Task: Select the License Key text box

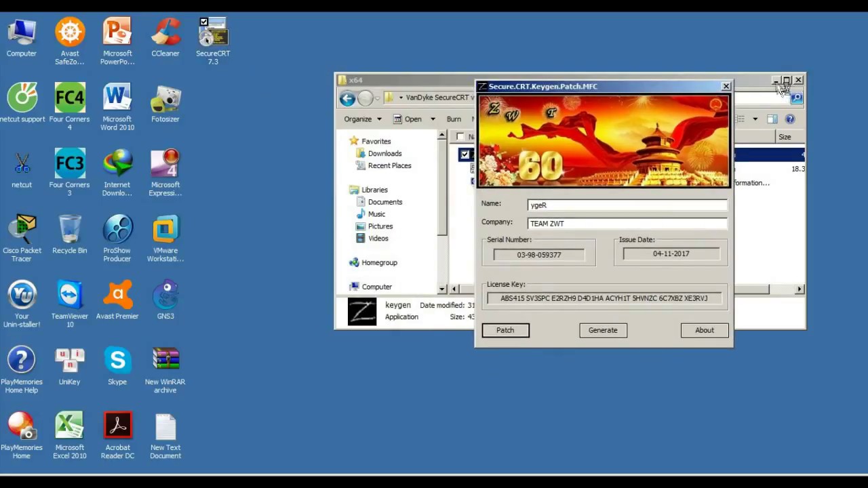Action: pos(604,298)
